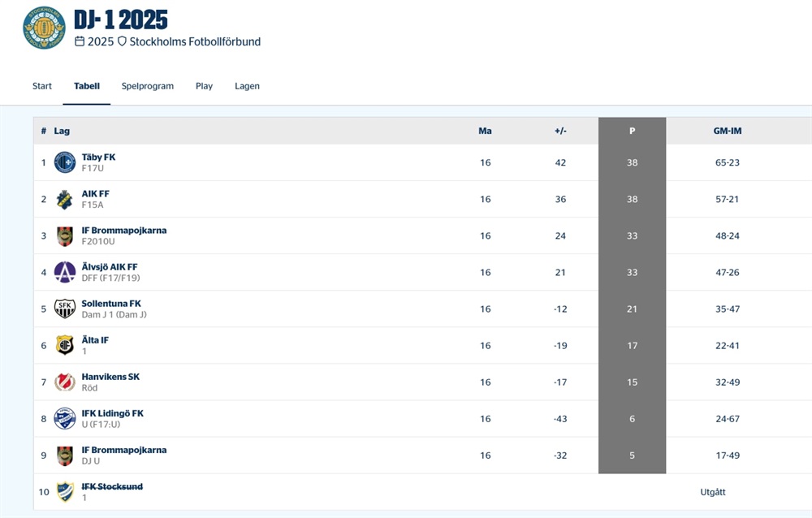The width and height of the screenshot is (812, 518).
Task: Click the Täby FK team crest
Action: tap(65, 162)
